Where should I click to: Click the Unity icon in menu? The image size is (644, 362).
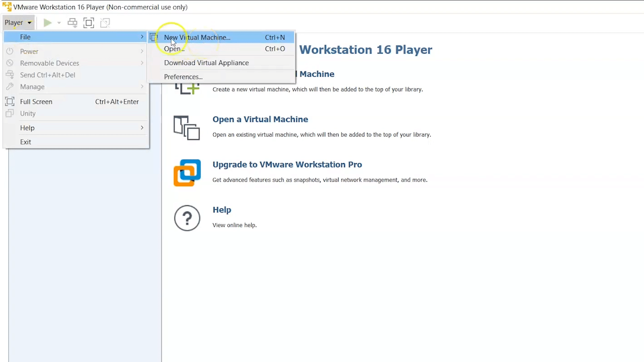(10, 113)
